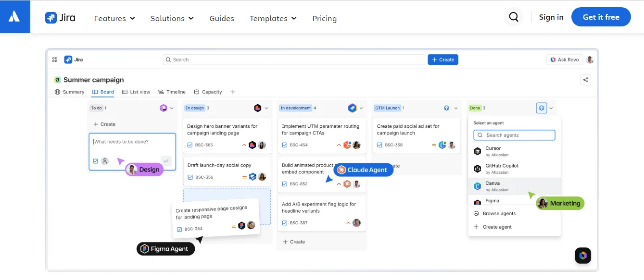Click the Done column agent icon button
Image resolution: width=644 pixels, height=280 pixels.
pos(542,108)
